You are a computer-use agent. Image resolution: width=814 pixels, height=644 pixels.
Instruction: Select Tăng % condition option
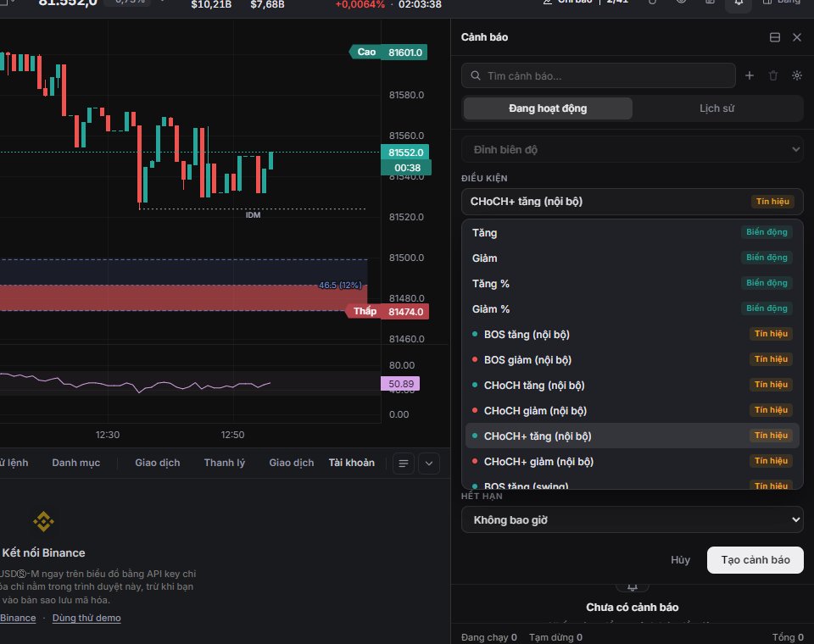tap(633, 283)
